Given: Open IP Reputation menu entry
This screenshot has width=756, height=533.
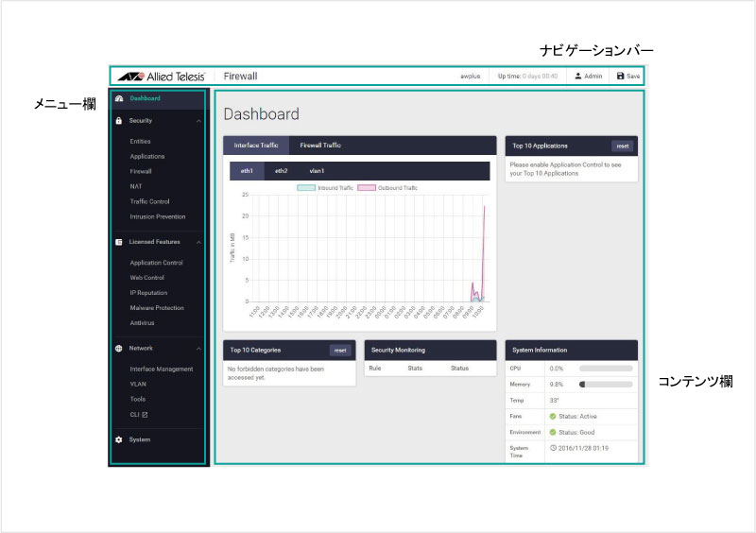Looking at the screenshot, I should (x=148, y=293).
